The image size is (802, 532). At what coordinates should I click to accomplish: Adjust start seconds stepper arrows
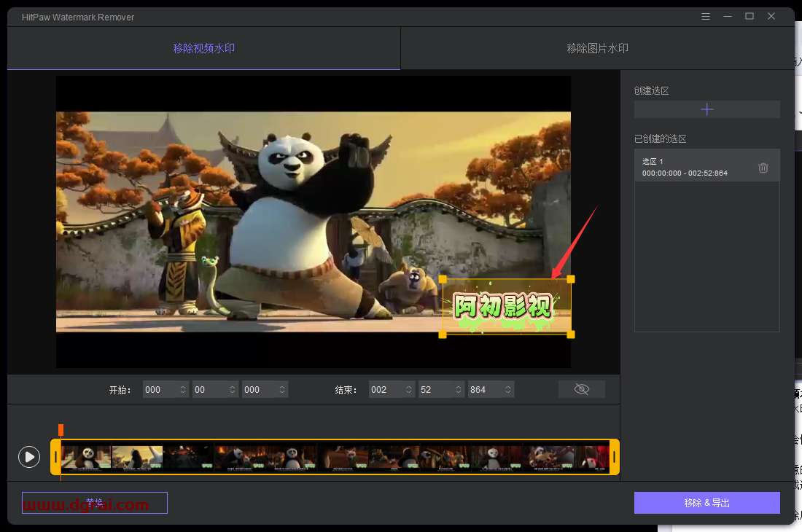[x=233, y=389]
